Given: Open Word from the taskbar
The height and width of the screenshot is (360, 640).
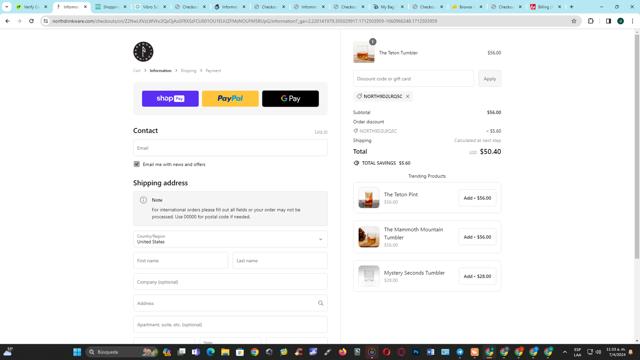Looking at the screenshot, I should 431,352.
